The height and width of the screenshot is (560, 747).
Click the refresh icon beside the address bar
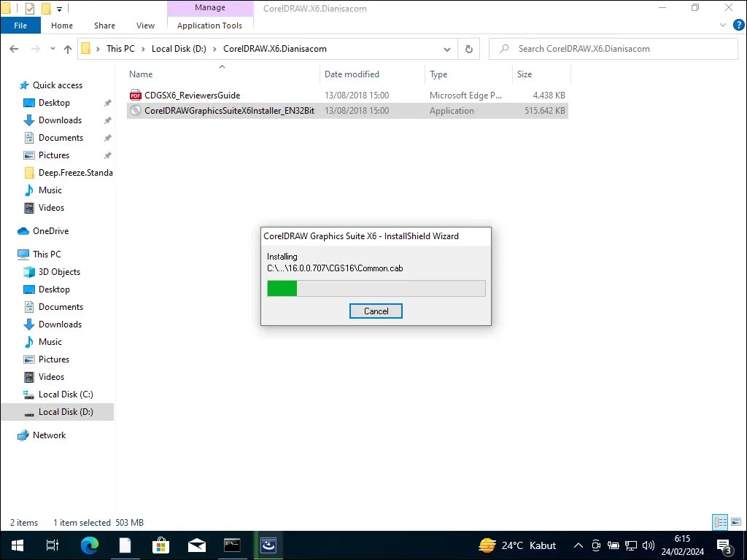pos(467,49)
